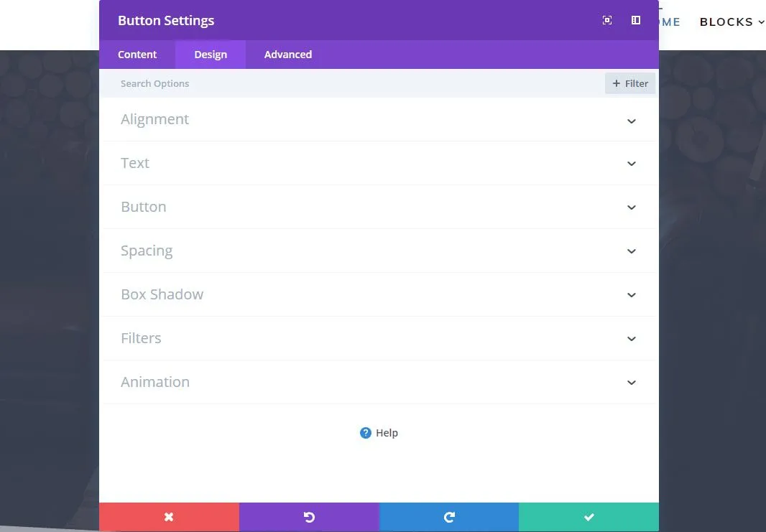Undo the last change with purple arrow
Viewport: 766px width, 532px height.
[x=309, y=517]
